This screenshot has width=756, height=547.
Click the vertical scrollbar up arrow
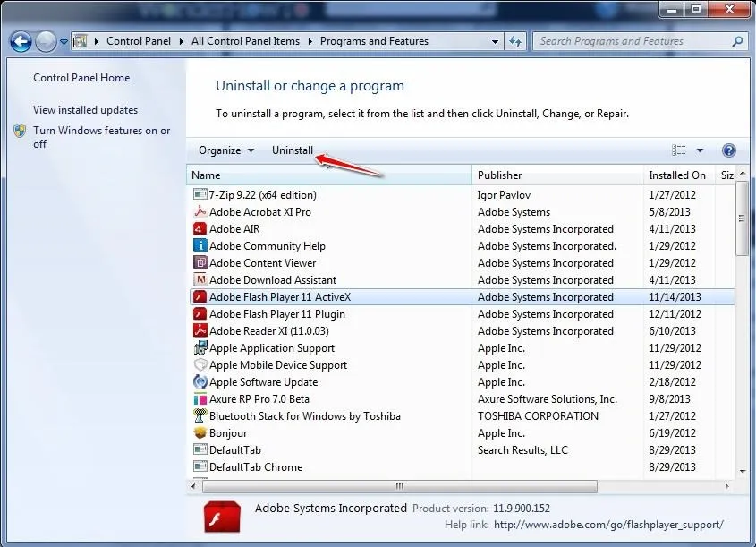coord(742,173)
